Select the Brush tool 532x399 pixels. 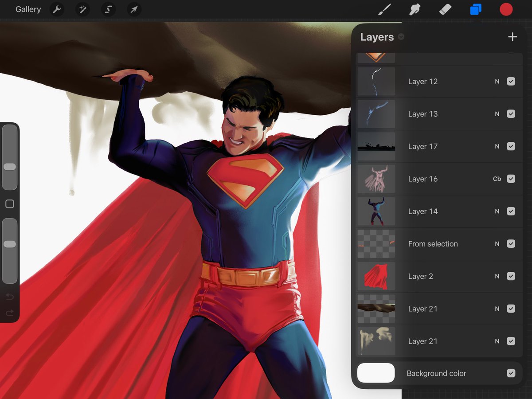[384, 9]
